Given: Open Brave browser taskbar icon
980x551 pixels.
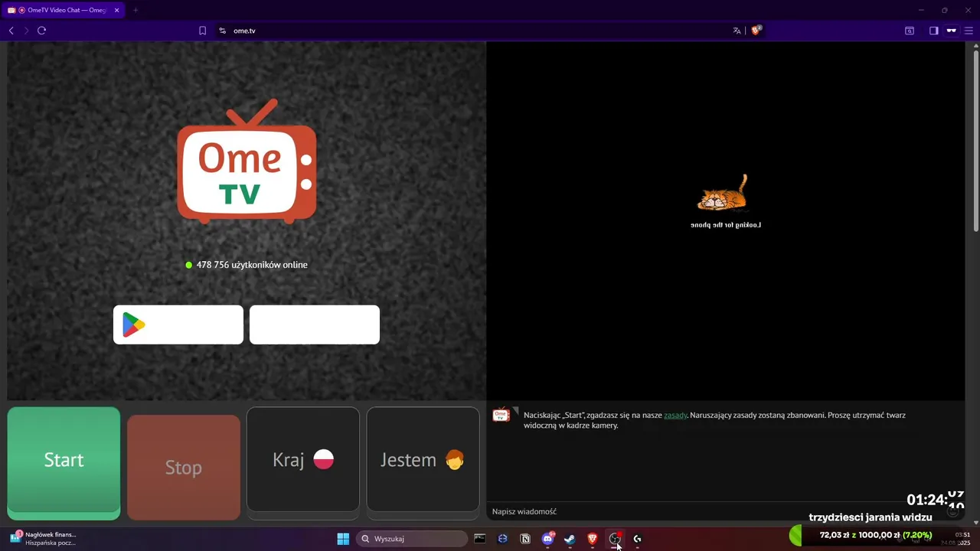Looking at the screenshot, I should pyautogui.click(x=592, y=539).
